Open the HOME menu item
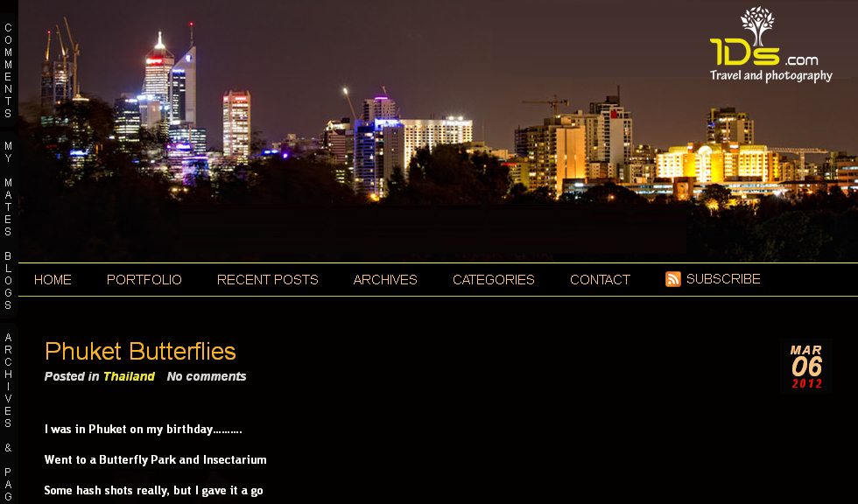 (53, 279)
